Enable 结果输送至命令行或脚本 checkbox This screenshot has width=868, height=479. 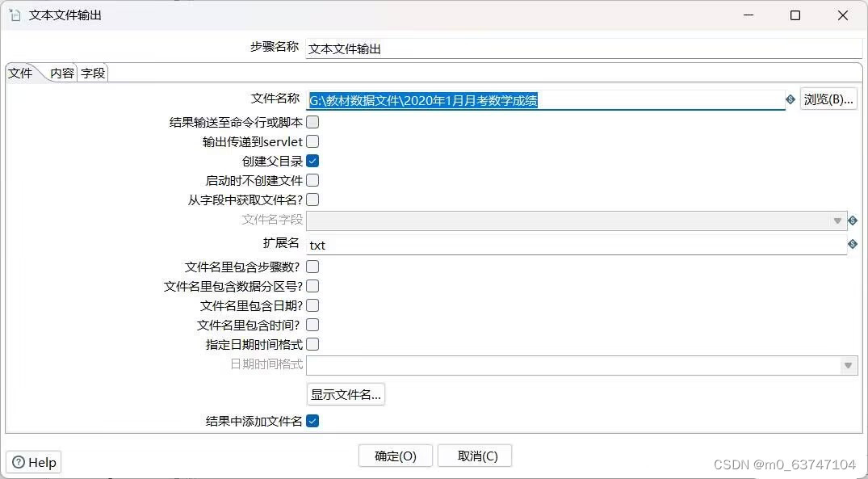tap(312, 122)
